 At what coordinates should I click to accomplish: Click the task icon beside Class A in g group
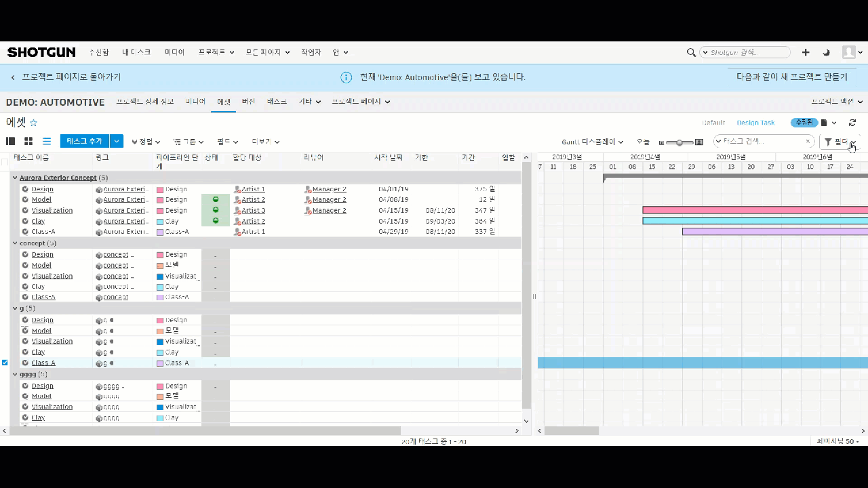tap(25, 363)
